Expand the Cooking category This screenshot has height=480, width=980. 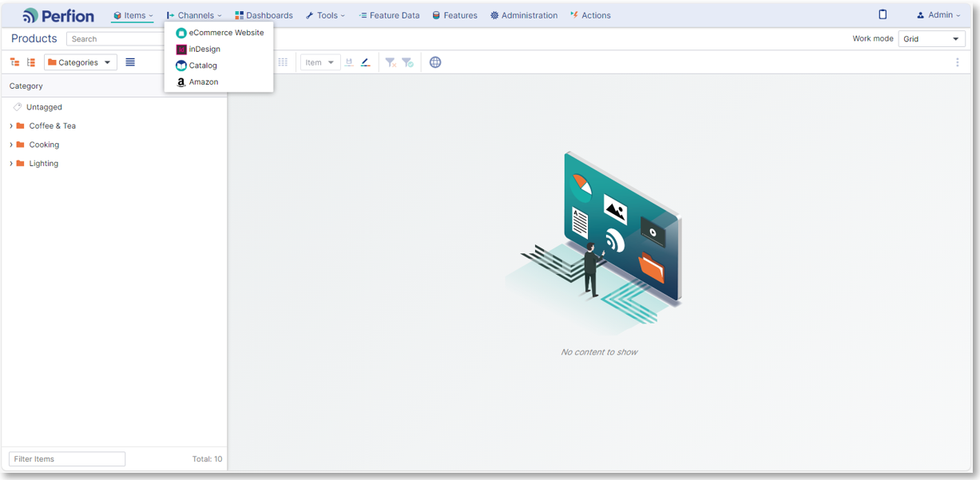11,145
